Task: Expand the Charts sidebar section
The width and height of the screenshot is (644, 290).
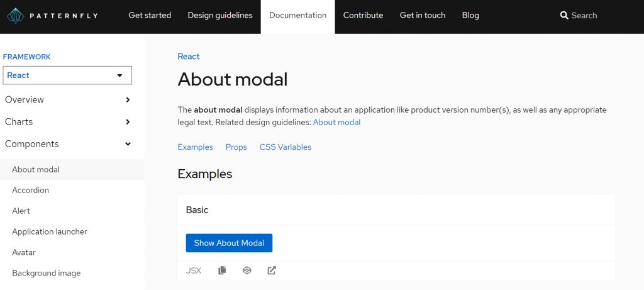Action: tap(67, 122)
